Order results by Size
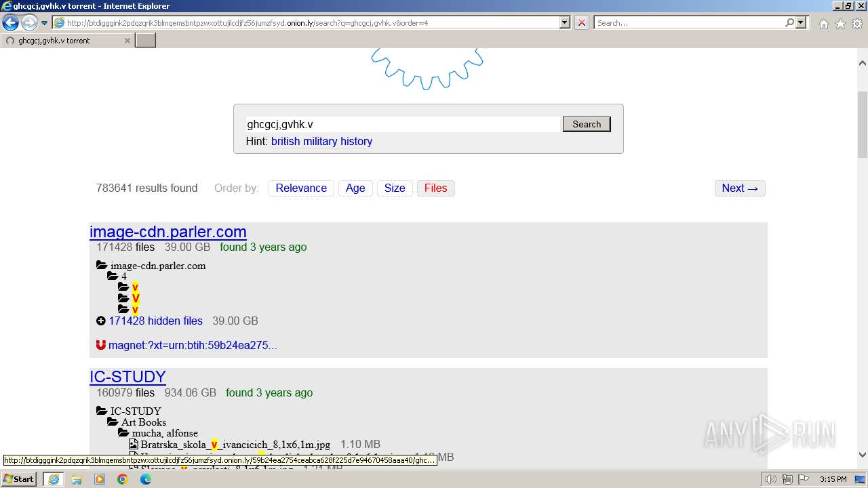 tap(395, 188)
